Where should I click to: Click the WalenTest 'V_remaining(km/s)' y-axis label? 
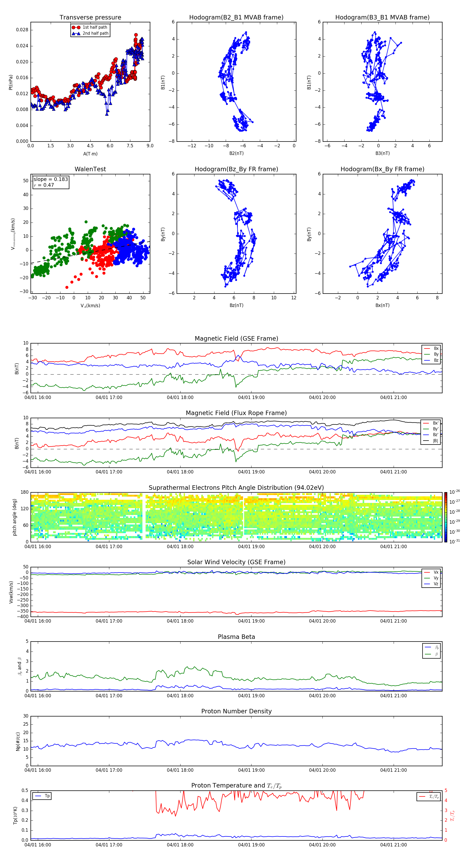coord(13,234)
